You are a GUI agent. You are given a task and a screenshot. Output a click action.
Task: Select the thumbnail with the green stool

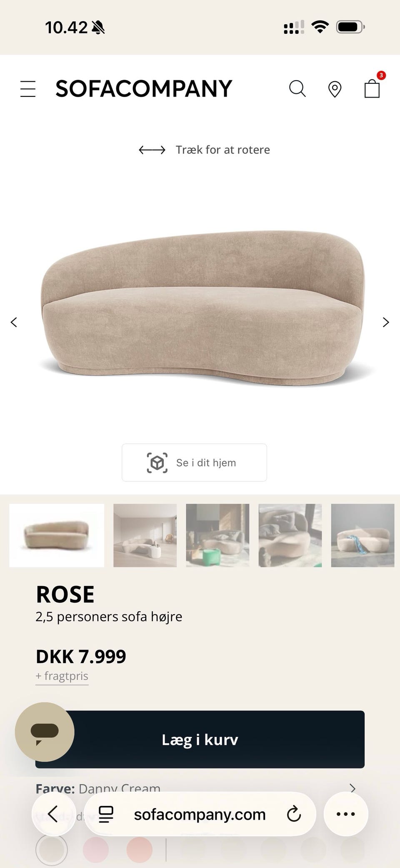click(217, 536)
